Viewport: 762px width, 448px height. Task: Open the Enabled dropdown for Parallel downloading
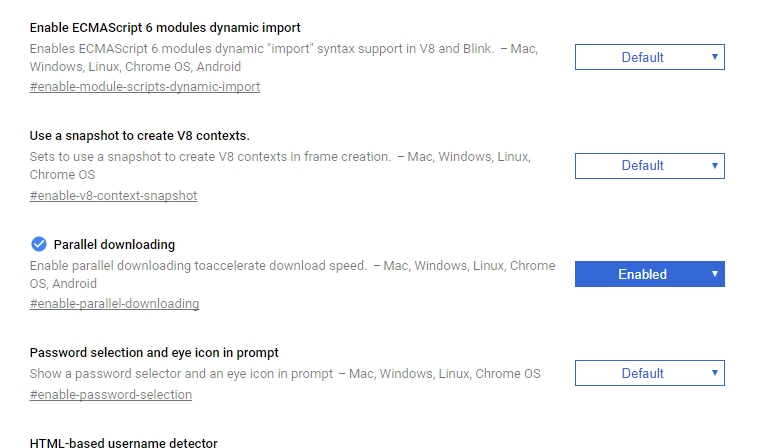click(649, 274)
